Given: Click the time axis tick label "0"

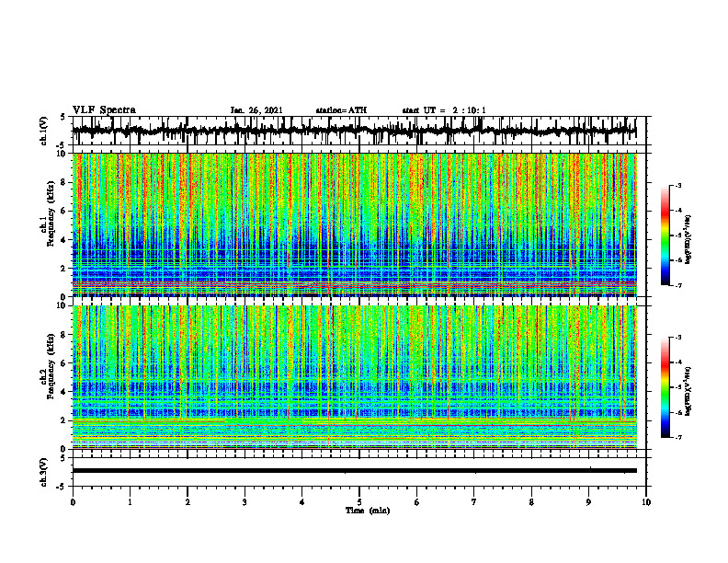Looking at the screenshot, I should (x=73, y=502).
